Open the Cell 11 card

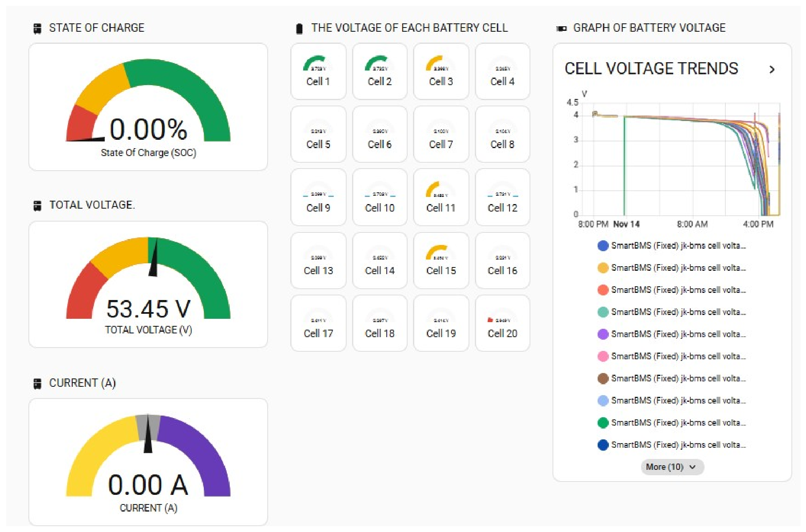pyautogui.click(x=441, y=197)
